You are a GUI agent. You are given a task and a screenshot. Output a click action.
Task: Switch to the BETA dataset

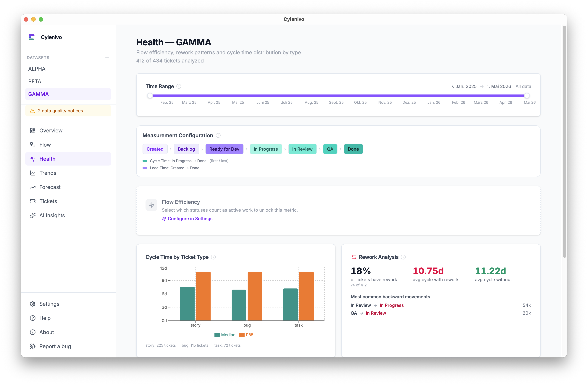(x=35, y=82)
